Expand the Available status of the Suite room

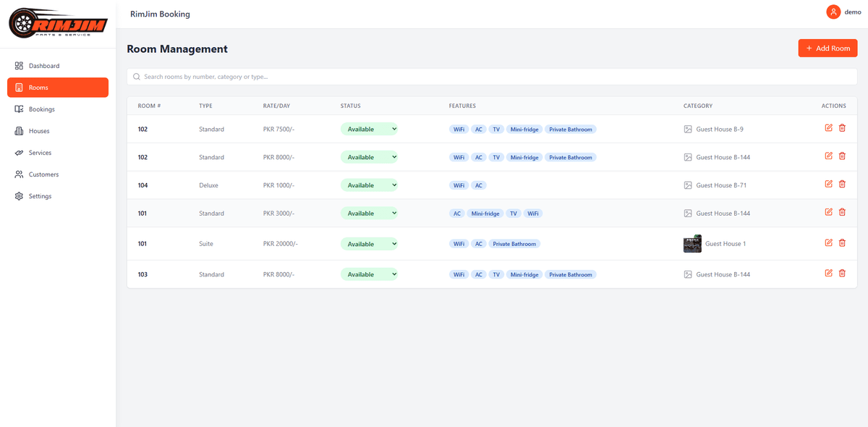pyautogui.click(x=369, y=244)
